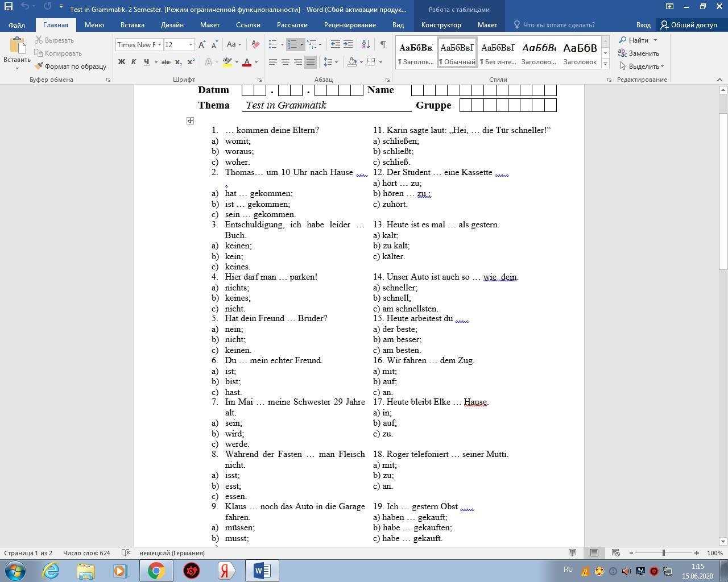This screenshot has height=582, width=728.
Task: Open the line spacing dropdown
Action: [x=330, y=62]
